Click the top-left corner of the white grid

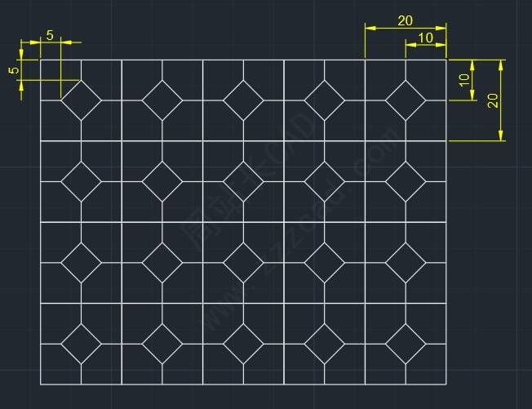click(41, 60)
